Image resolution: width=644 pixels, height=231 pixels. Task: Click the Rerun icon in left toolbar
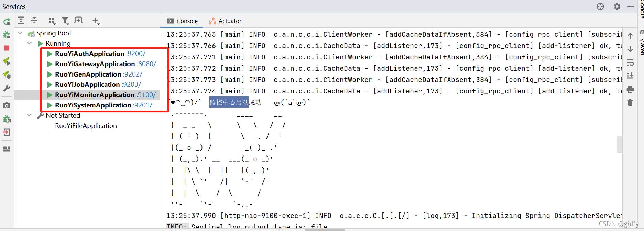7,22
